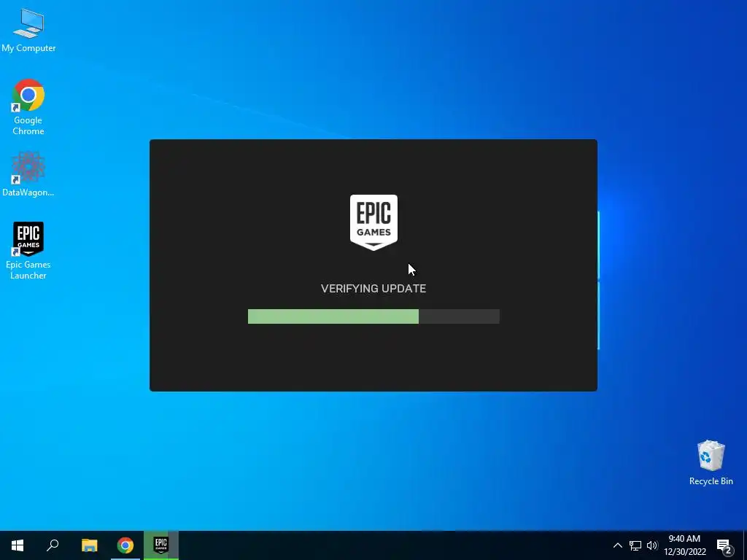The height and width of the screenshot is (560, 747).
Task: Switch to Chrome in the taskbar
Action: tap(125, 545)
